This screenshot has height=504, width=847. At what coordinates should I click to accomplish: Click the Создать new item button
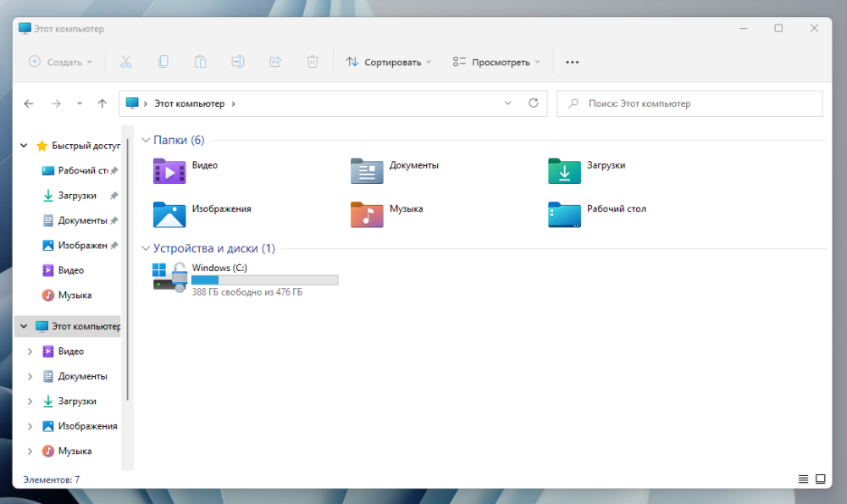click(61, 62)
